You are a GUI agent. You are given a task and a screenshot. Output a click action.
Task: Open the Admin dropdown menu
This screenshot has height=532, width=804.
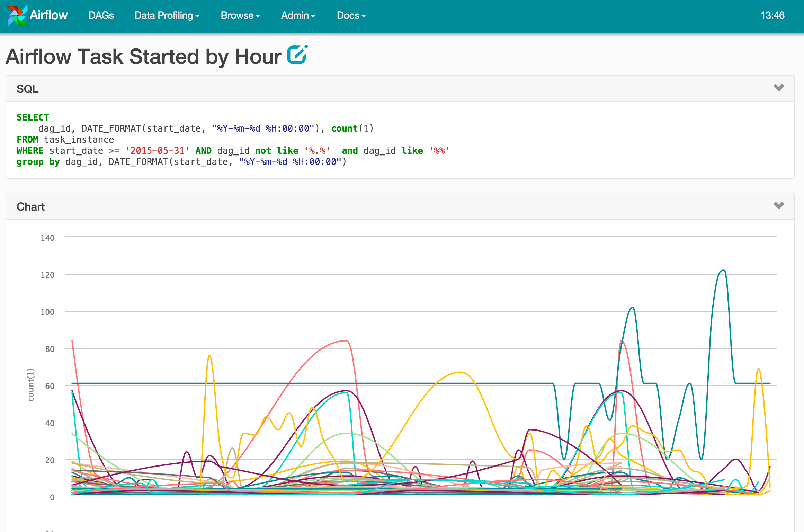[x=298, y=16]
